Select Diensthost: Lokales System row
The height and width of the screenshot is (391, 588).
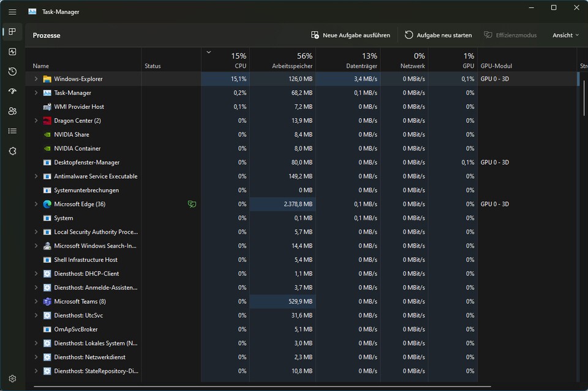[301, 343]
